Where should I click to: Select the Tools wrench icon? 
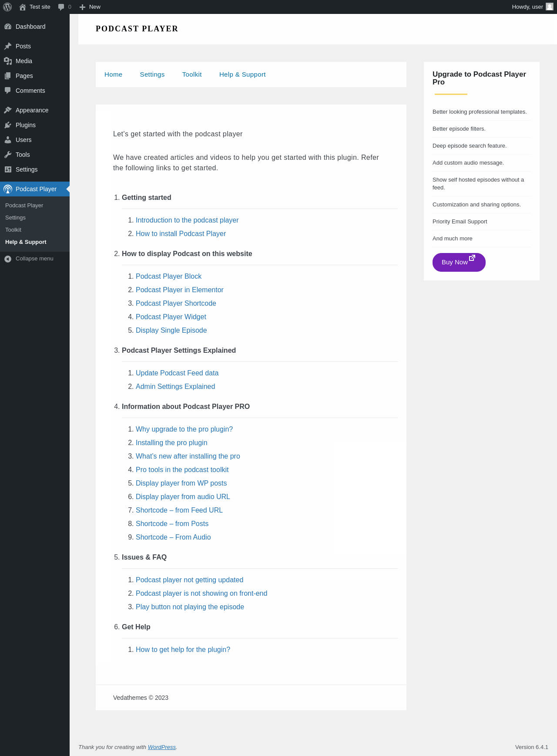[8, 155]
